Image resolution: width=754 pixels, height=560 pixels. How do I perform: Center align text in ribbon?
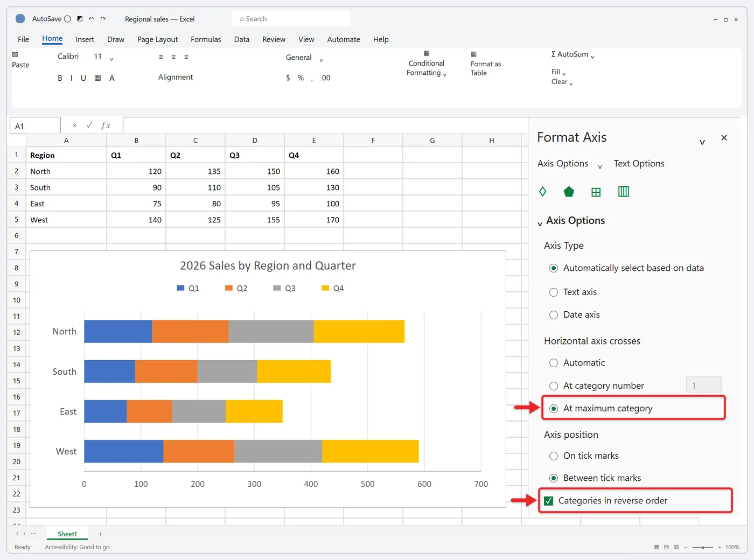(x=173, y=57)
